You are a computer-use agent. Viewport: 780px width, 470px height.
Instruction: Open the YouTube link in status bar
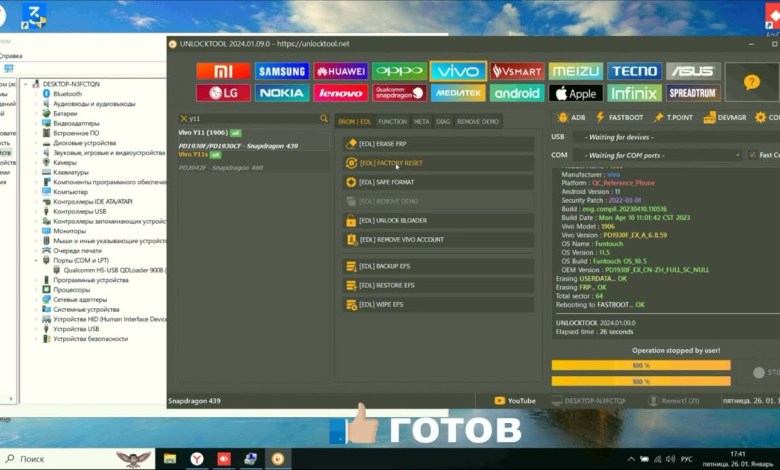[515, 401]
